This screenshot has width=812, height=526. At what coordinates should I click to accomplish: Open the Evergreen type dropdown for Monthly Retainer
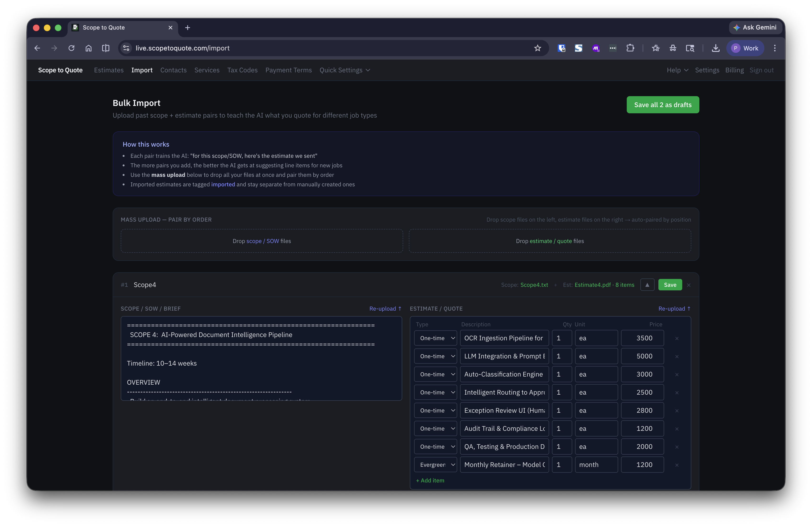[436, 465]
